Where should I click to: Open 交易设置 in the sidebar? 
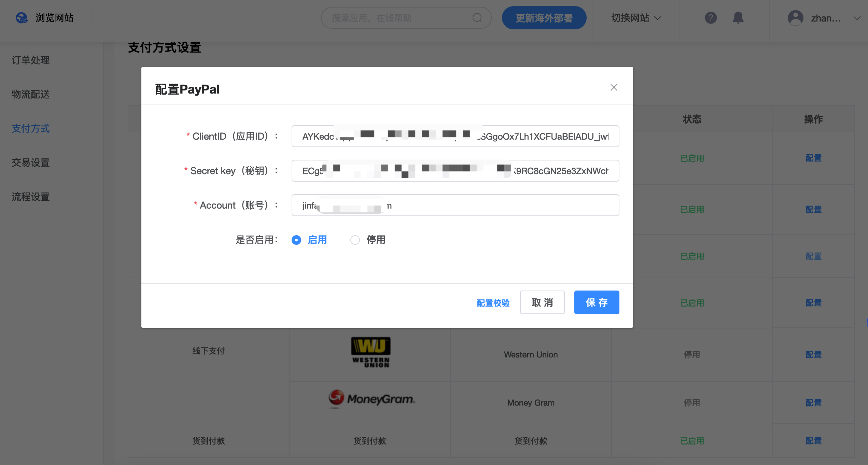click(31, 163)
